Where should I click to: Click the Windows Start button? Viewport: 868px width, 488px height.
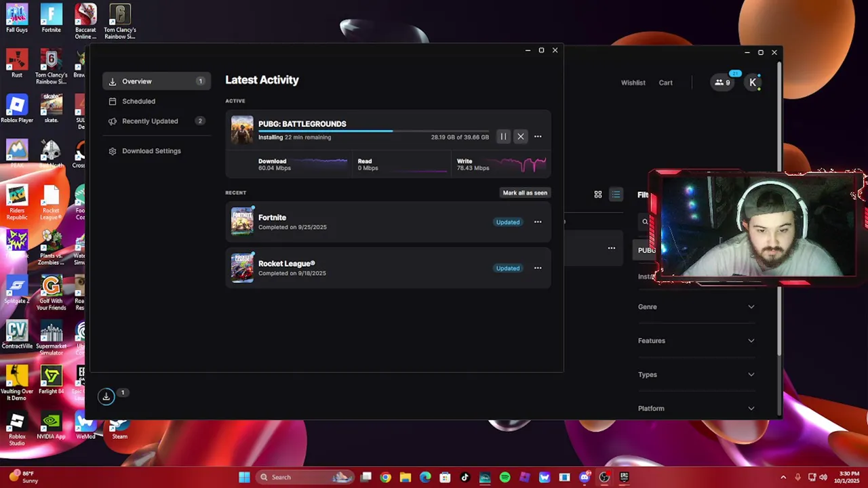[x=244, y=477]
